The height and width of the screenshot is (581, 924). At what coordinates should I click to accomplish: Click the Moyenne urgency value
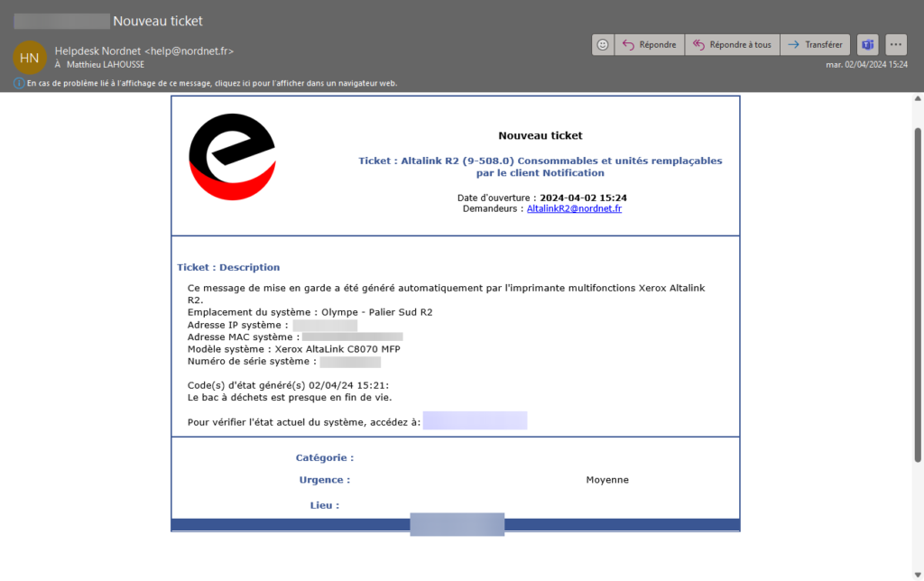(607, 480)
